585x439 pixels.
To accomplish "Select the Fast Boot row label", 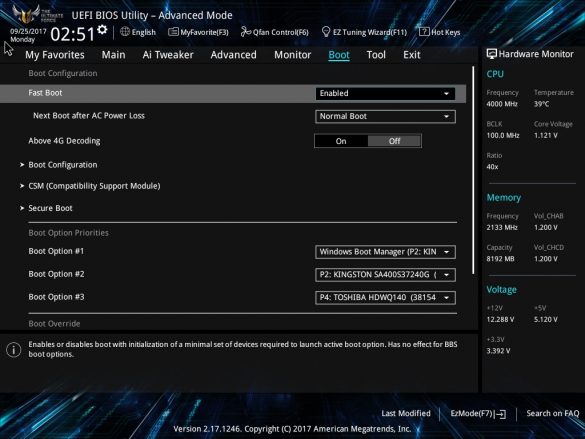I will coord(45,93).
